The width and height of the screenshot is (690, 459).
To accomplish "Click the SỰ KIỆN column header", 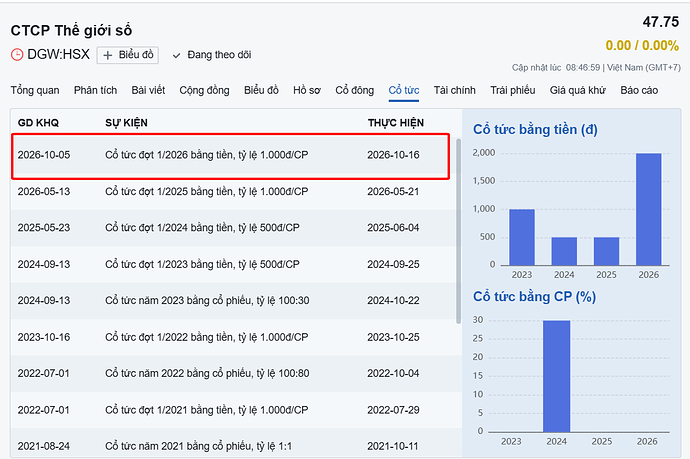I will (x=126, y=123).
